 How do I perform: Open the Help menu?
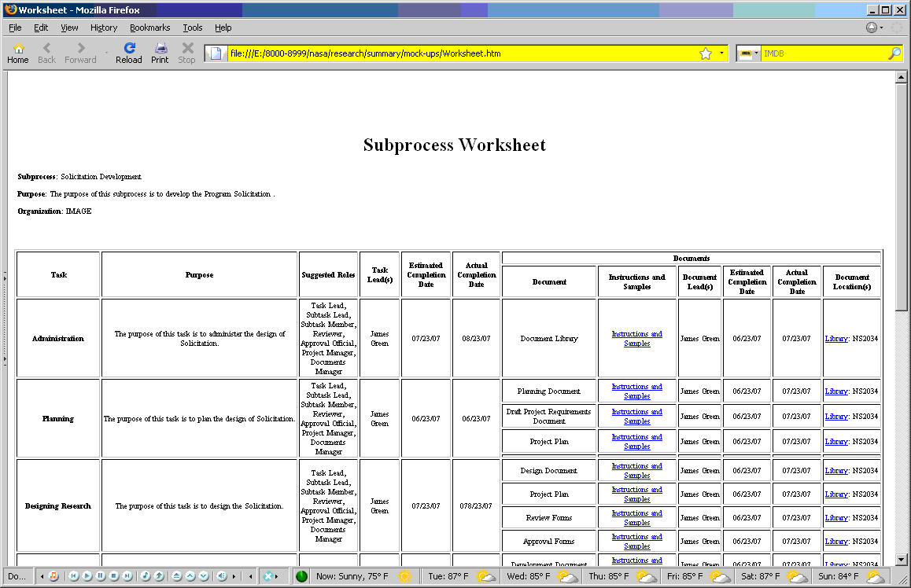click(x=223, y=28)
